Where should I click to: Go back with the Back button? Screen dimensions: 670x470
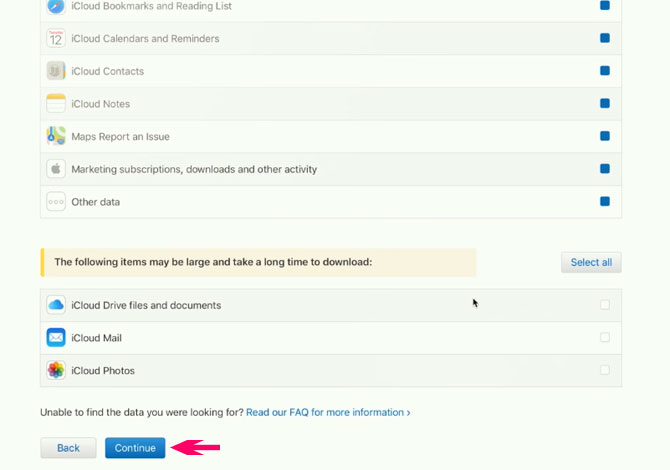68,448
